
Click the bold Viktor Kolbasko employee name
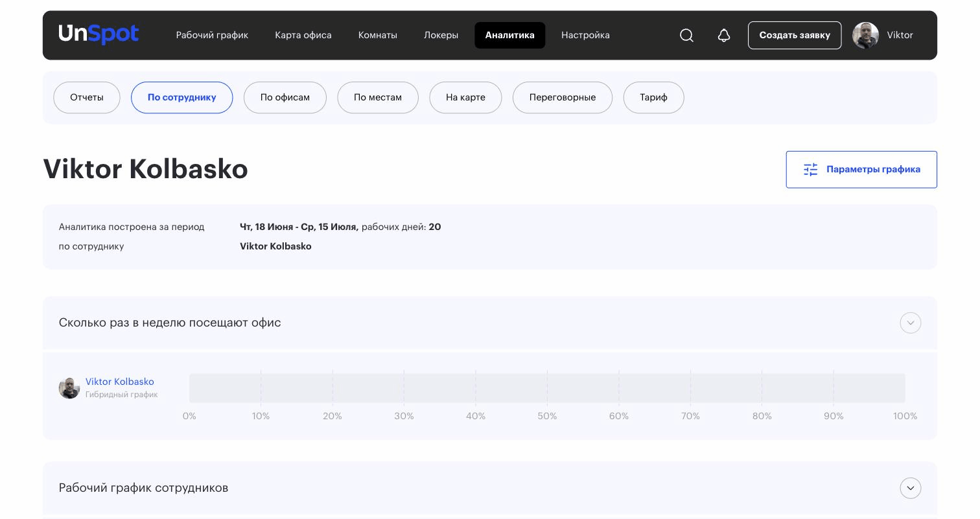pos(275,246)
